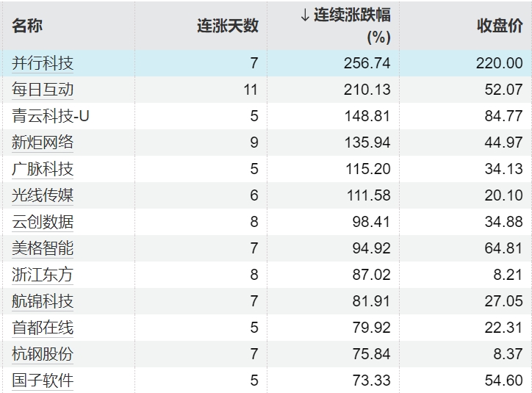Click the 杭钢股份 stock name

[x=43, y=355]
